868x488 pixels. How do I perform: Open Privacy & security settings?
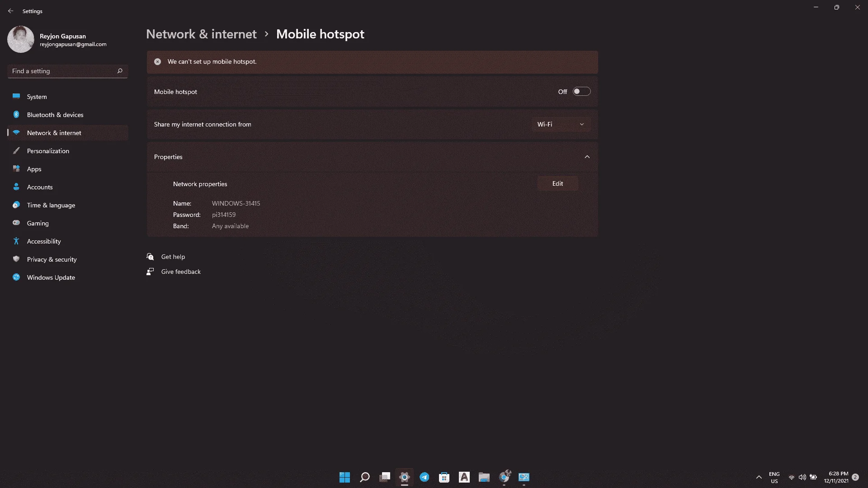(x=68, y=259)
